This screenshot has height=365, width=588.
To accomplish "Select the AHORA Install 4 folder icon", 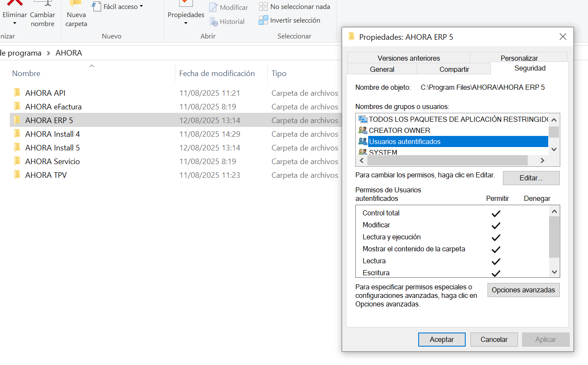I will coord(17,134).
